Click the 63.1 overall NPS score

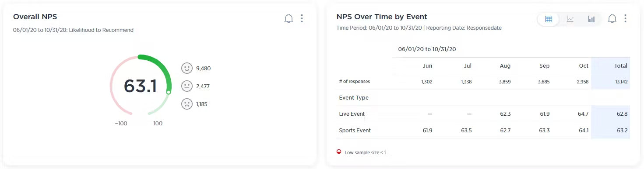(x=140, y=86)
